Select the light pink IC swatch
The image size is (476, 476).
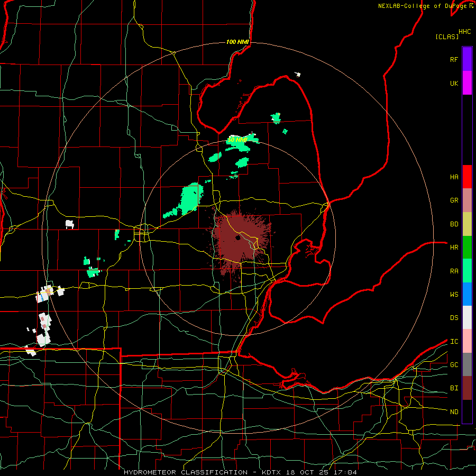pos(467,341)
